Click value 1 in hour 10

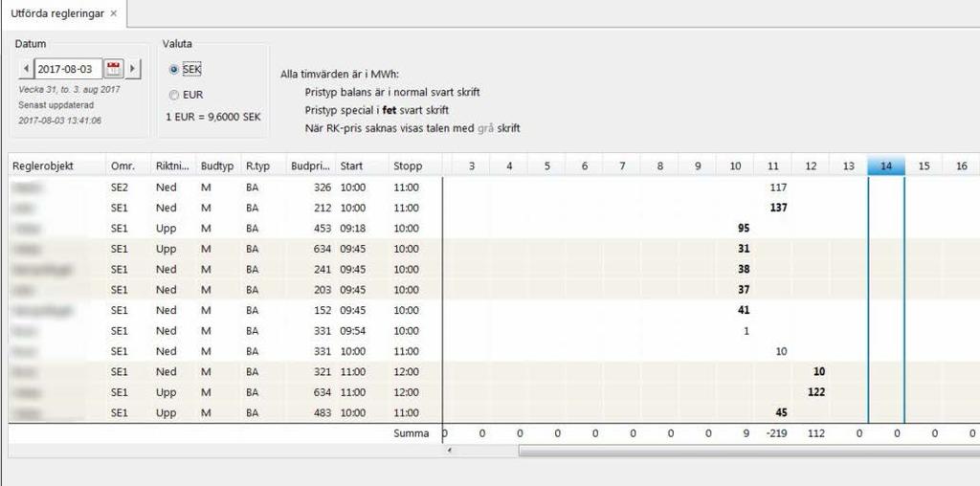click(746, 330)
